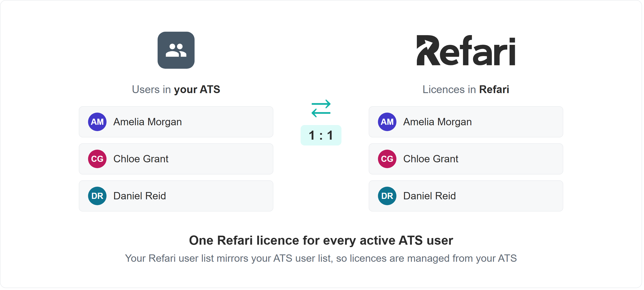
Task: Click Amelia Morgan's AM avatar in ATS list
Action: (x=97, y=122)
